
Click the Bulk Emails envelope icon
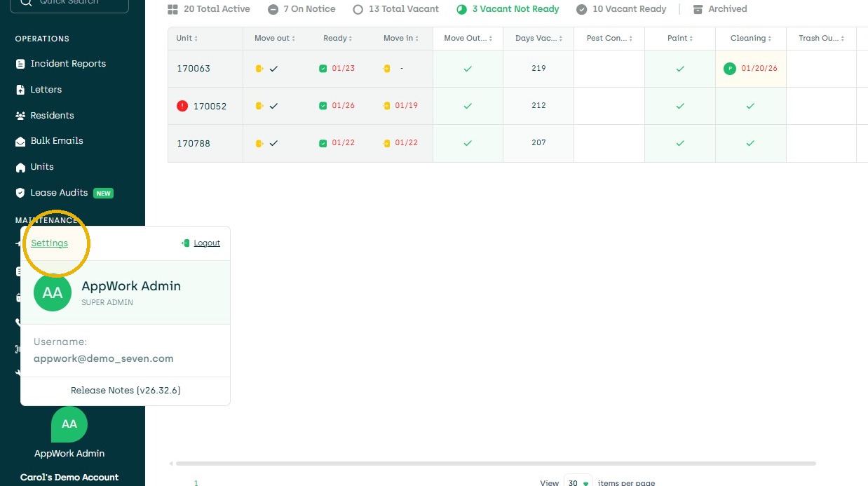pos(20,141)
